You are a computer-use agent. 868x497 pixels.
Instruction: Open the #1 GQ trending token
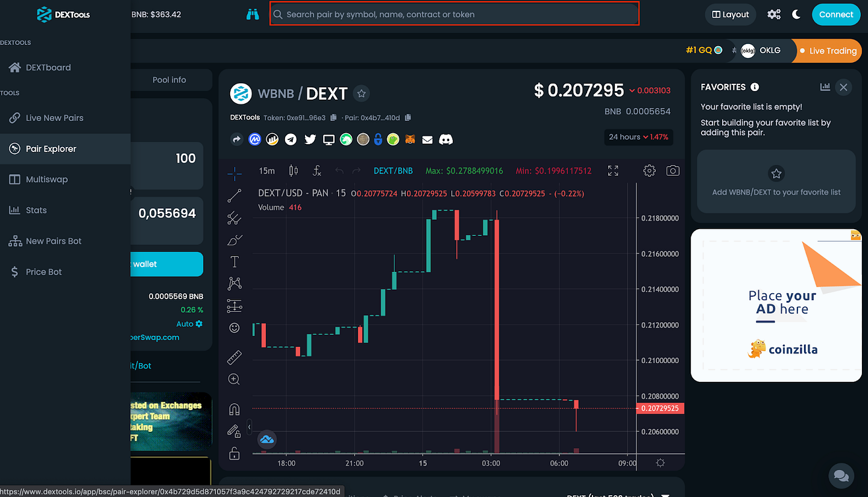click(x=704, y=51)
